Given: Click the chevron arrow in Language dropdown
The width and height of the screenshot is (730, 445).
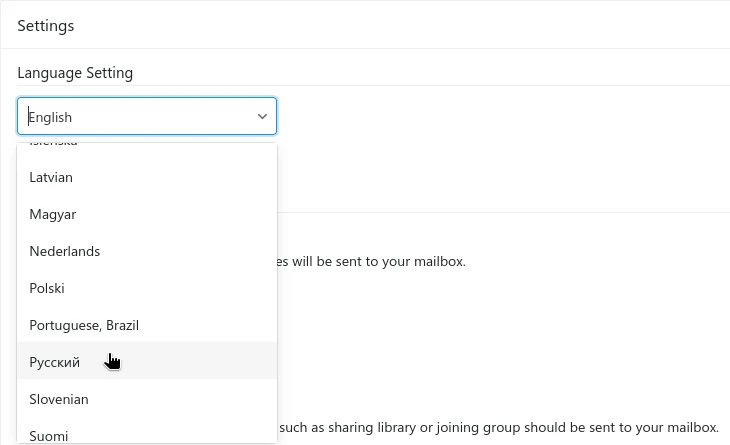Looking at the screenshot, I should [262, 117].
